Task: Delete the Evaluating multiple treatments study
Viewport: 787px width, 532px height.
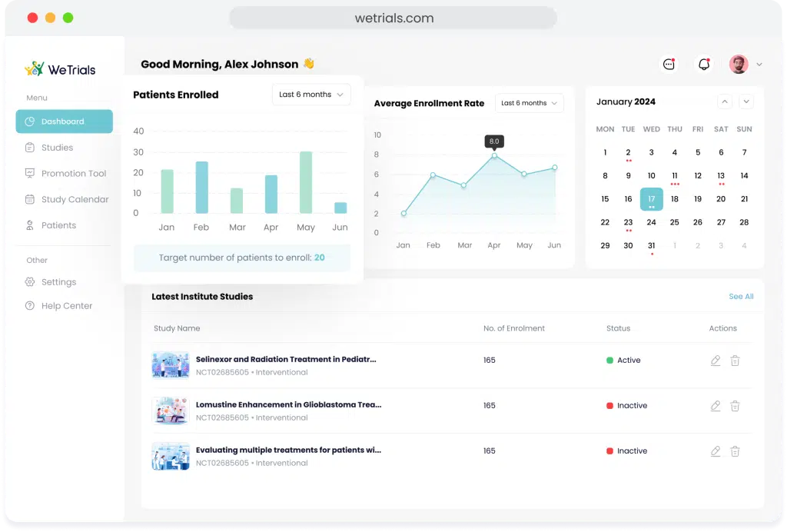Action: (735, 451)
